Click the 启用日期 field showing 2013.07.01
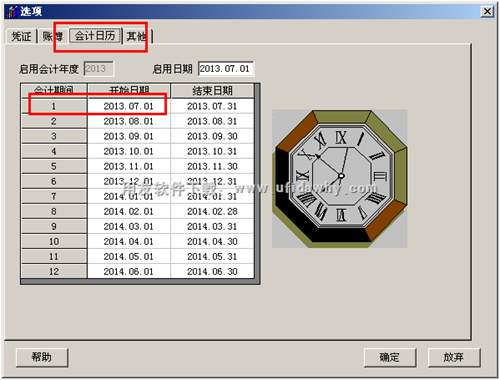This screenshot has height=380, width=500. pyautogui.click(x=226, y=69)
